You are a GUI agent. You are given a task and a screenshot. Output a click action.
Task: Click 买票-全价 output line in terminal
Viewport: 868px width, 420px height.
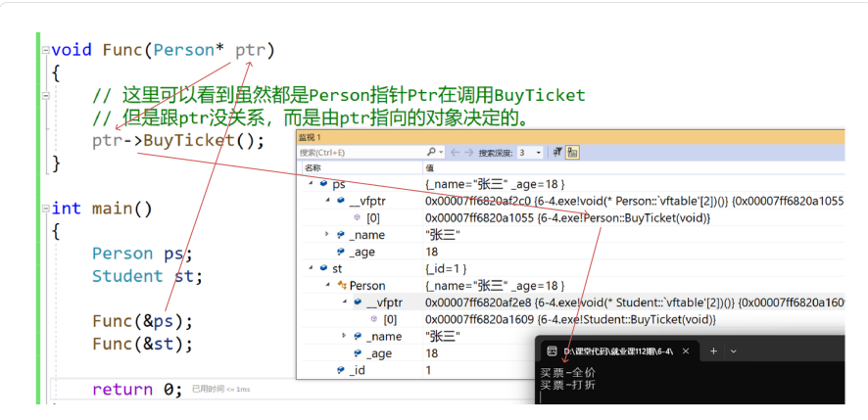click(x=567, y=373)
